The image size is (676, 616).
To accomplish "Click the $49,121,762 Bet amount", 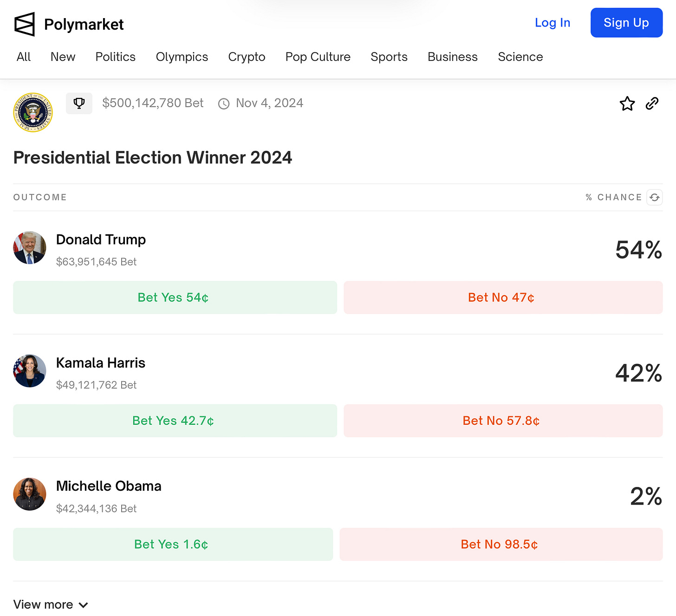I will [x=96, y=385].
